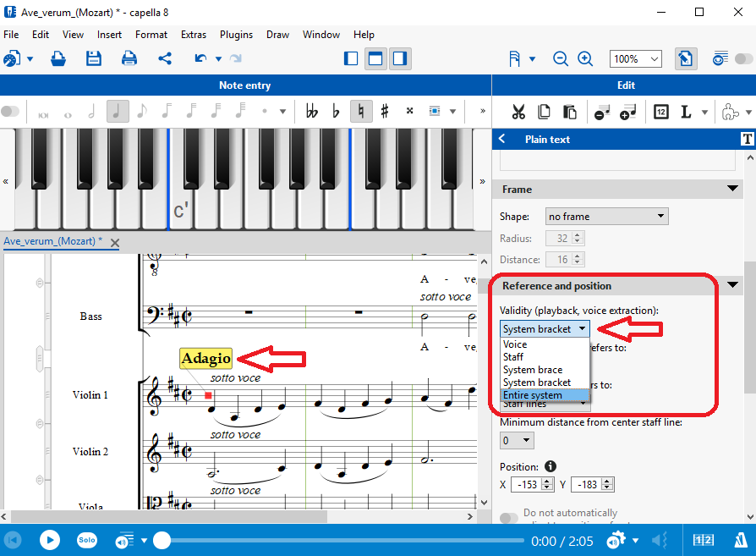Toggle the 'Do not automatically' switch
The height and width of the screenshot is (556, 756).
coord(509,518)
